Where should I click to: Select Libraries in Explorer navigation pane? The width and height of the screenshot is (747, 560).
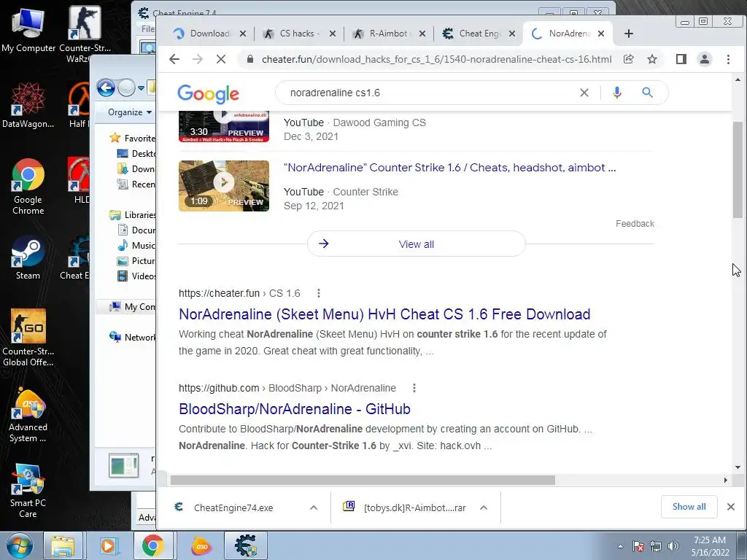(133, 215)
